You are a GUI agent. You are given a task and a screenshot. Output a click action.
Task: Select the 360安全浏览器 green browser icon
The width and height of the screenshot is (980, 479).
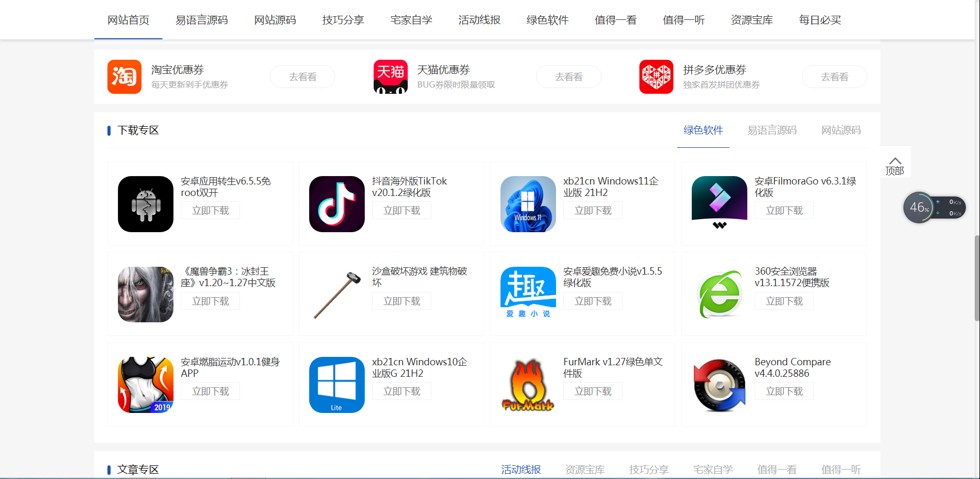coord(719,294)
